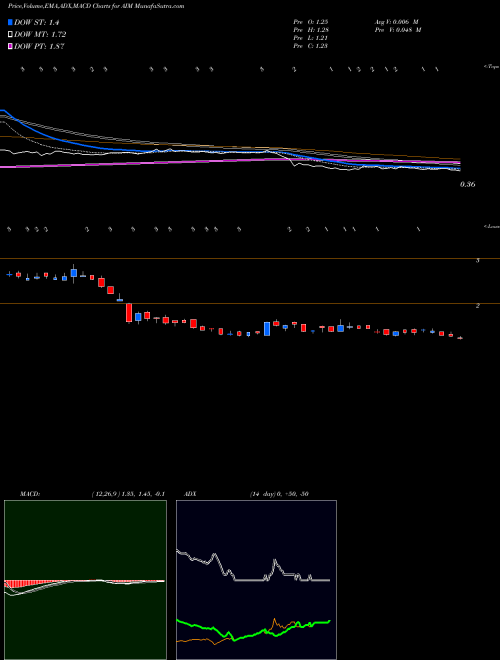Select the 'DOW PT: 1.87' legend label
Viewport: 500px width, 660px height.
click(39, 47)
